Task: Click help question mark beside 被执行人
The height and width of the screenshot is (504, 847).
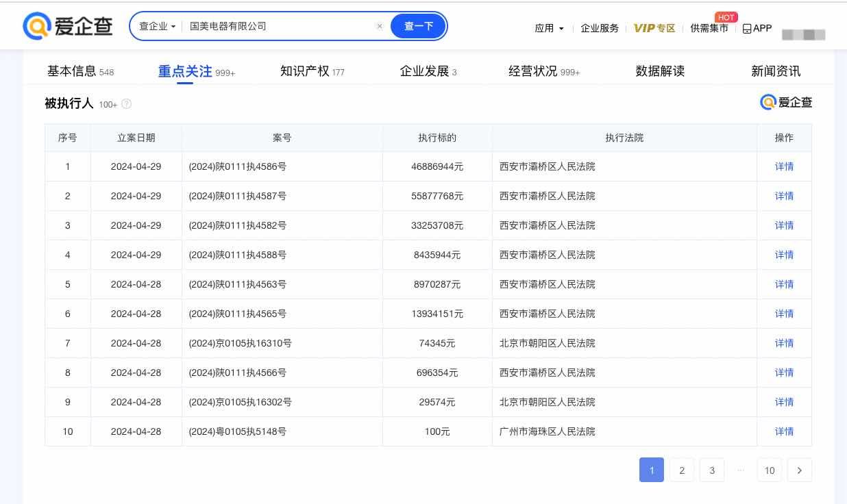Action: [x=126, y=104]
